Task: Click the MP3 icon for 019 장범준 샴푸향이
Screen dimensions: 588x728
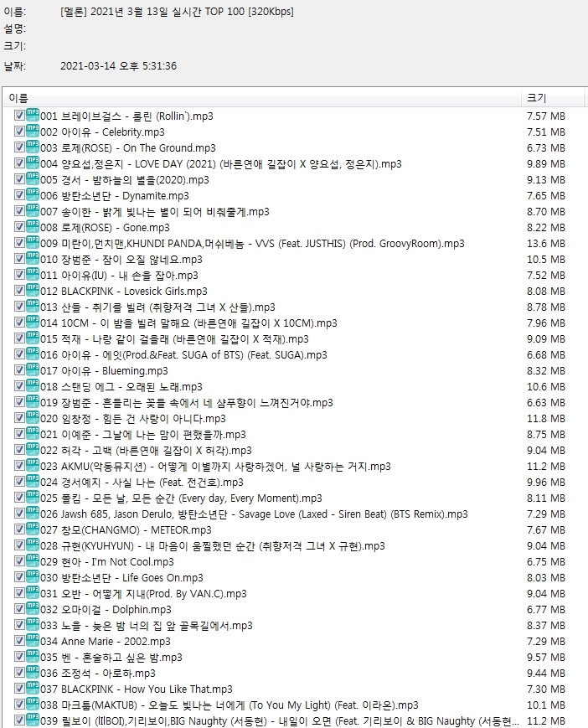Action: 33,401
